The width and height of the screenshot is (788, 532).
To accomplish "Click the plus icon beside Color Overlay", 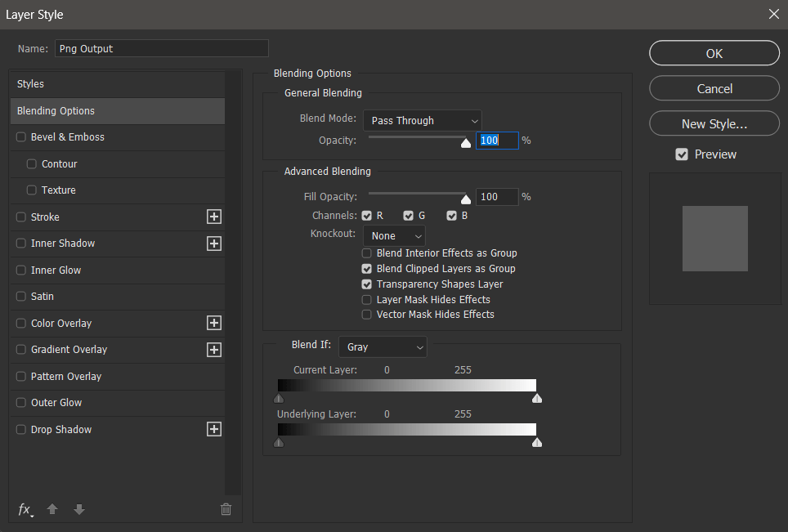I will [x=214, y=323].
